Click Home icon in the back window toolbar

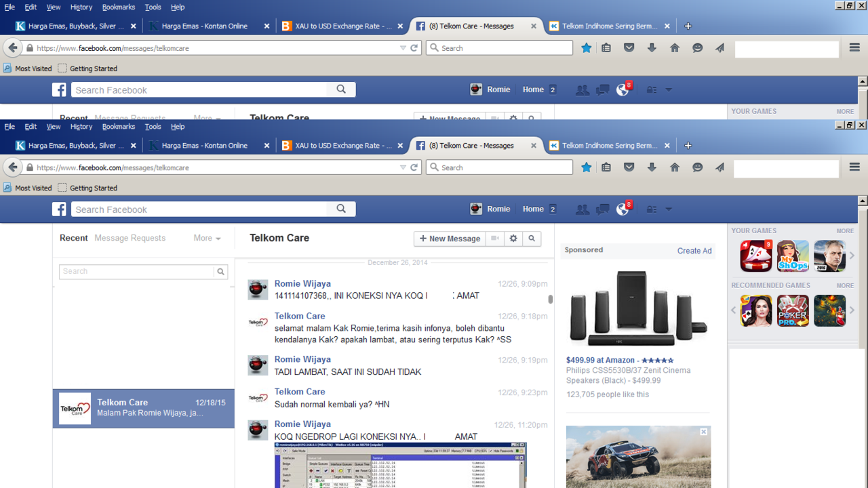(675, 48)
